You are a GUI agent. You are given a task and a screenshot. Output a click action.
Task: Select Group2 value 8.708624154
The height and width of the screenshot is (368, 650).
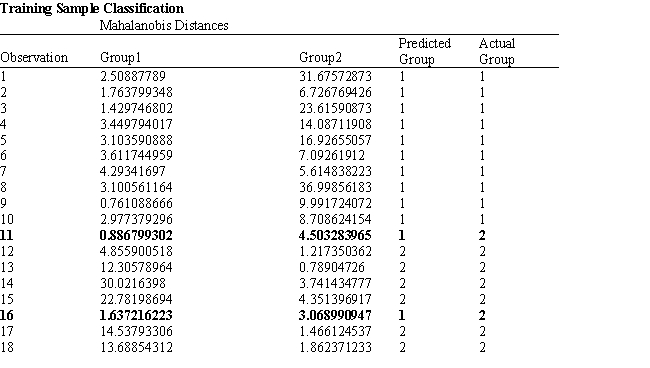coord(335,219)
